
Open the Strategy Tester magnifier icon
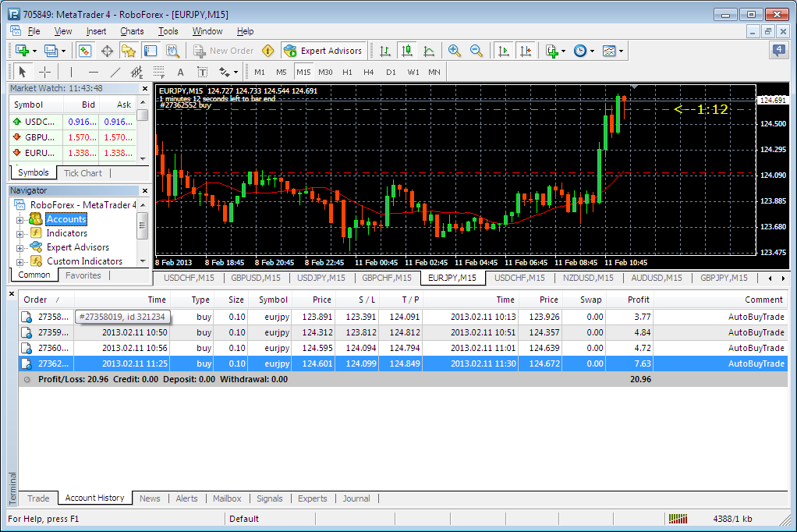pos(172,51)
